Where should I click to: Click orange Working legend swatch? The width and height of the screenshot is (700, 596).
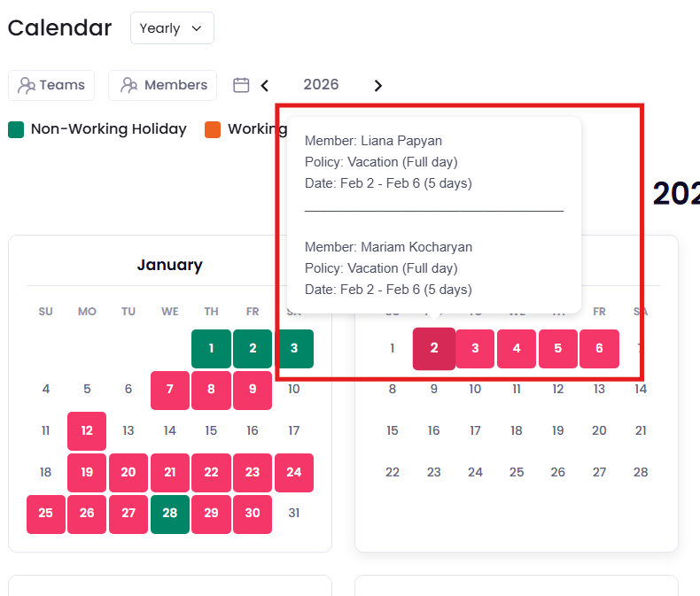213,129
